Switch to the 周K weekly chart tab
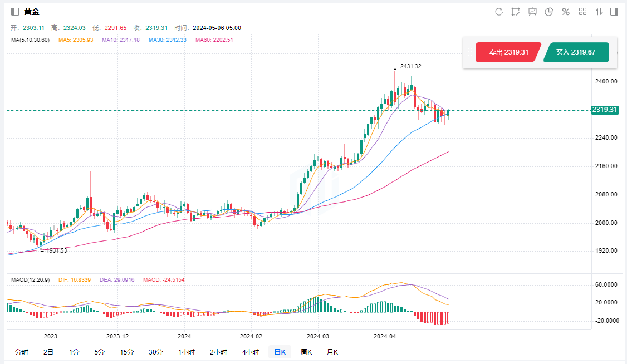627x364 pixels. (x=306, y=352)
